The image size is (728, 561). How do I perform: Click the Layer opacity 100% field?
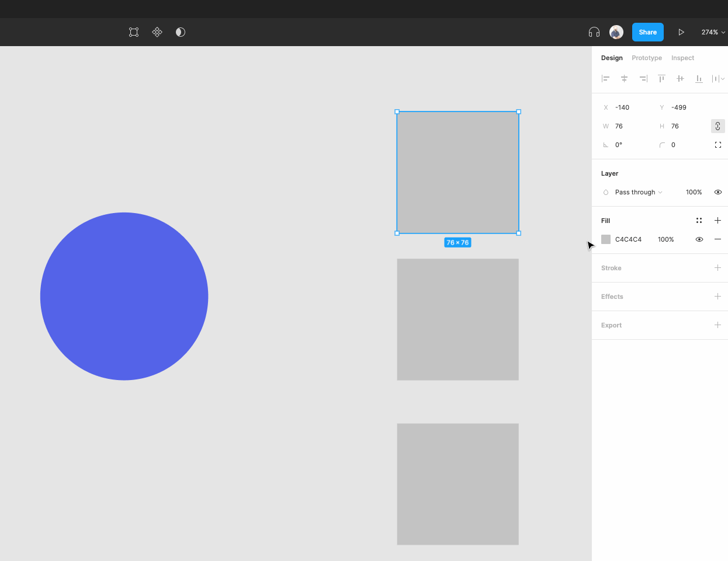point(694,192)
